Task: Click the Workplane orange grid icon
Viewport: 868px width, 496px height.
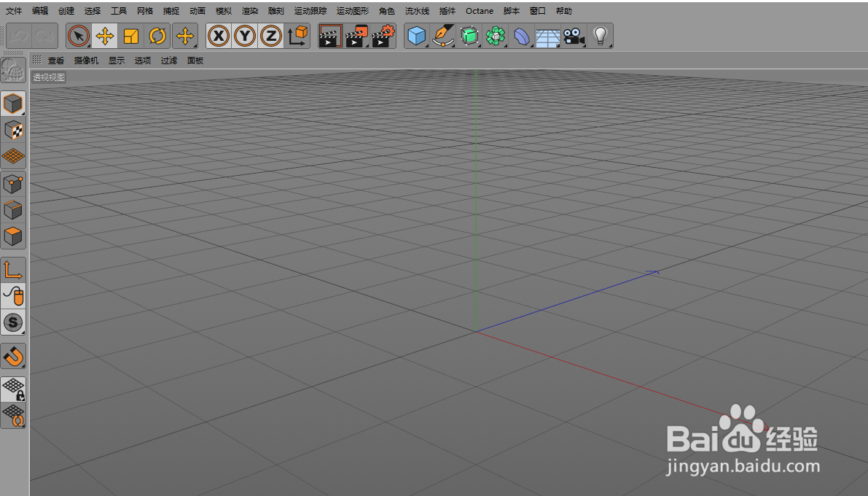Action: coord(12,156)
